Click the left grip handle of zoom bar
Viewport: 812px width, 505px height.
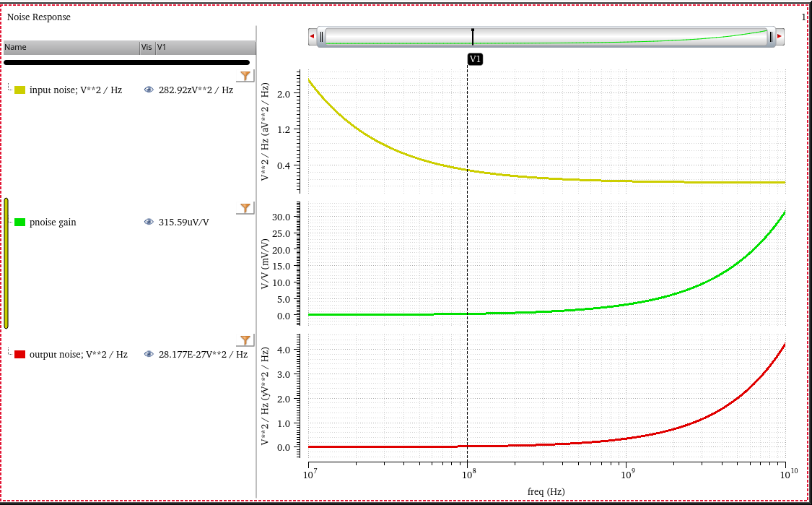(321, 36)
